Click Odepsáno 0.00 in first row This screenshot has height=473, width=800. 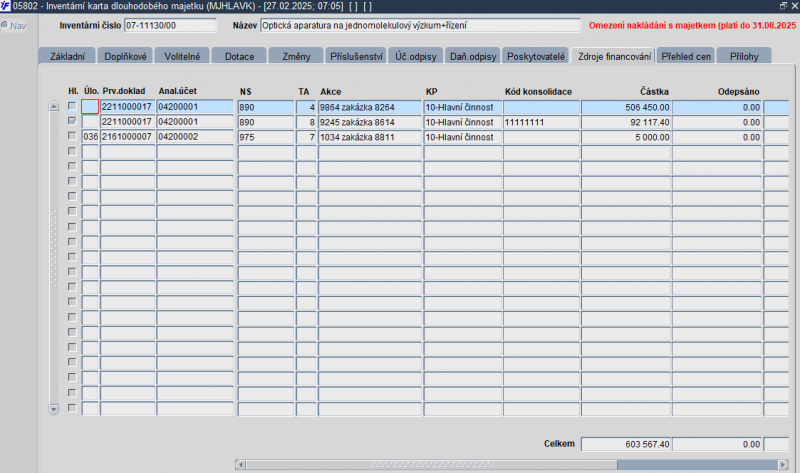717,107
